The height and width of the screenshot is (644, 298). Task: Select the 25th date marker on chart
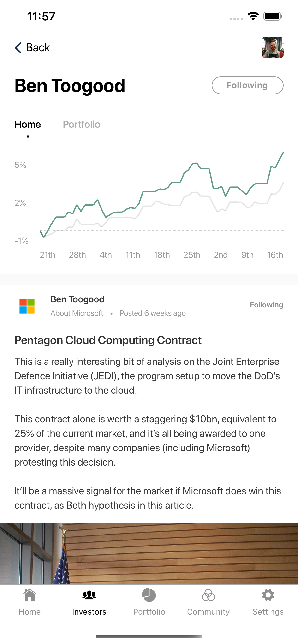click(192, 255)
